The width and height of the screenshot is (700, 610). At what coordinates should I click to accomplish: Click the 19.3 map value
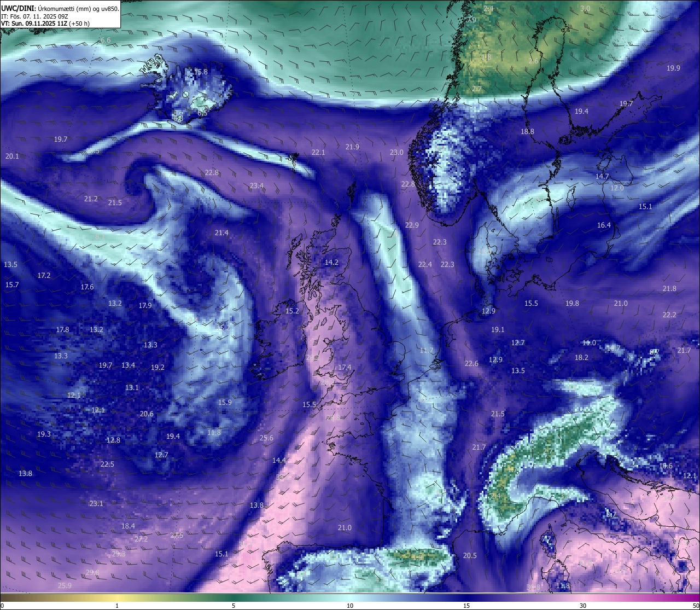click(44, 434)
